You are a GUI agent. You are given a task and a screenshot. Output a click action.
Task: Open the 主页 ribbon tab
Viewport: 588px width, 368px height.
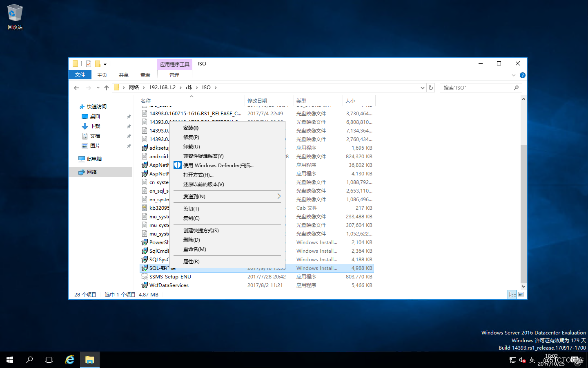pyautogui.click(x=102, y=75)
